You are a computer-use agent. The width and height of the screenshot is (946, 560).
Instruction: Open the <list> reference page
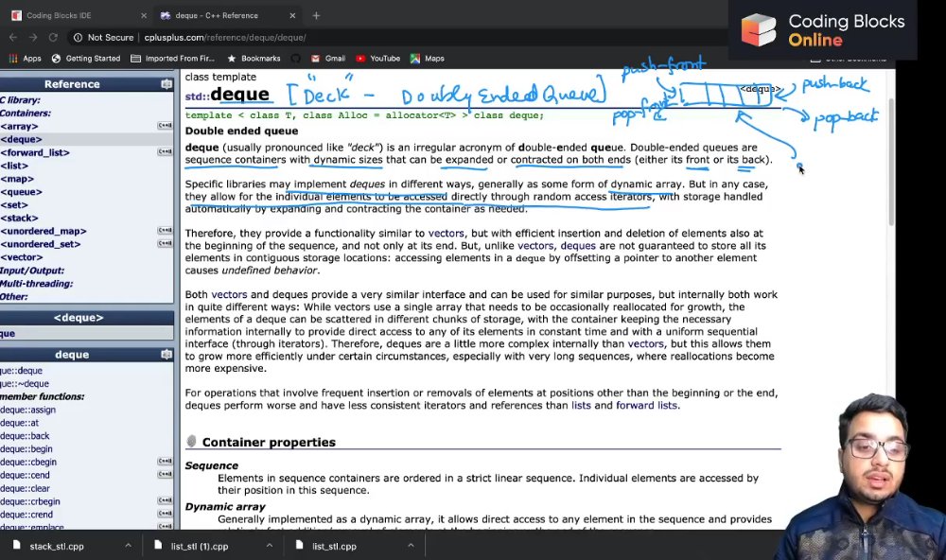click(x=14, y=166)
